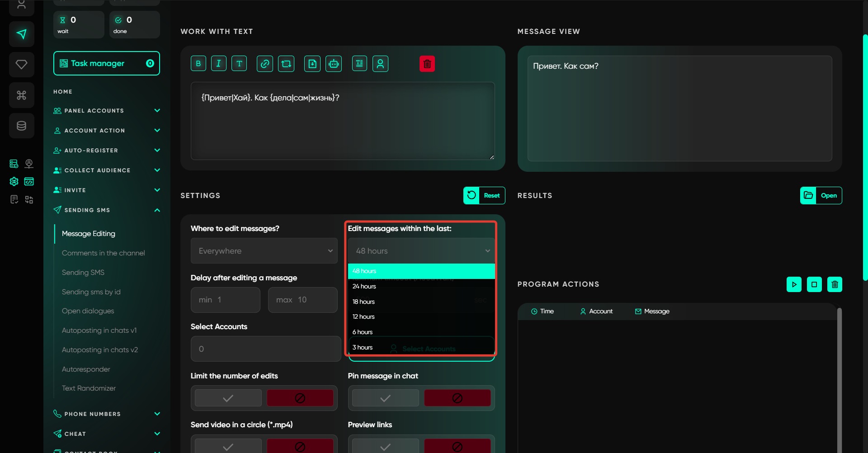Click the Reset settings button
Image resolution: width=868 pixels, height=453 pixels.
point(484,195)
